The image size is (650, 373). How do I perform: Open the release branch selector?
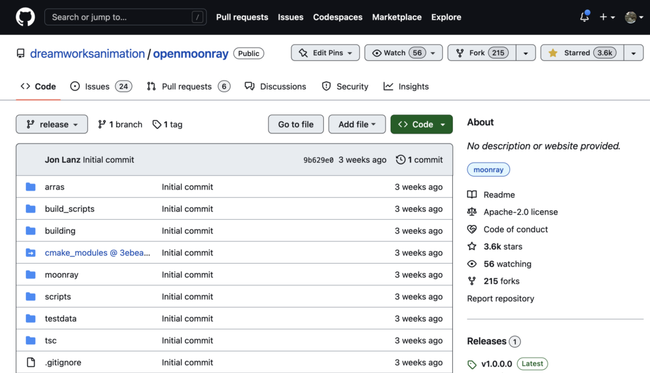[52, 124]
